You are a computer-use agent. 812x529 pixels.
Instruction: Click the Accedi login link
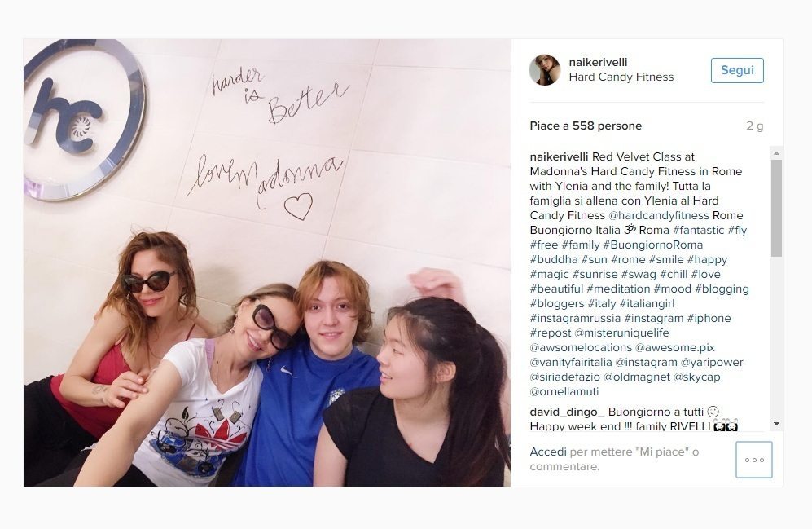pos(548,452)
